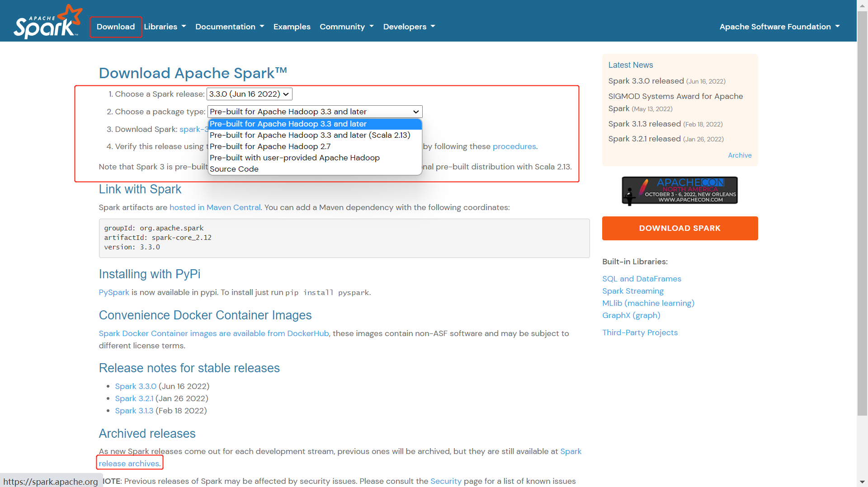The image size is (868, 487).
Task: Click the Download Apache Spark heading
Action: tap(193, 73)
